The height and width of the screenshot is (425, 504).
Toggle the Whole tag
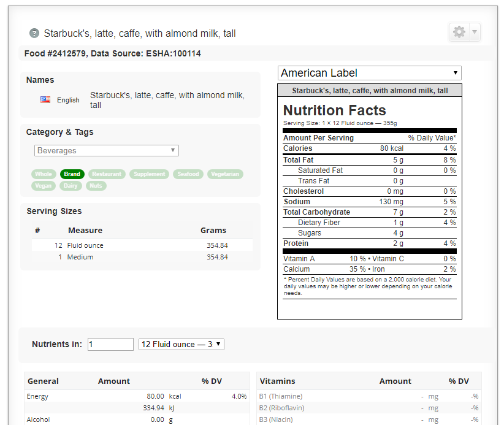pyautogui.click(x=44, y=174)
